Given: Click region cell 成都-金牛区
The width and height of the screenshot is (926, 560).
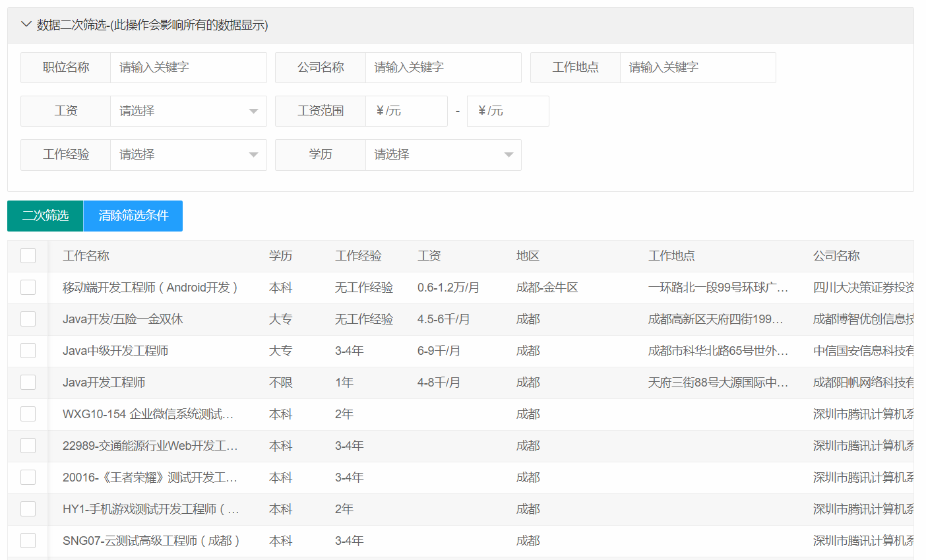Looking at the screenshot, I should (547, 288).
